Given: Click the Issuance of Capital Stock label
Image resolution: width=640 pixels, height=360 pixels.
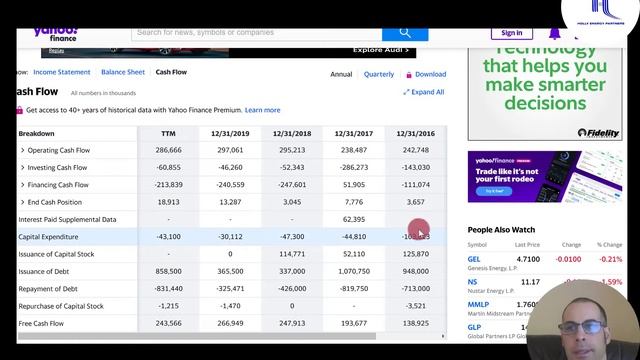Looking at the screenshot, I should point(56,254).
